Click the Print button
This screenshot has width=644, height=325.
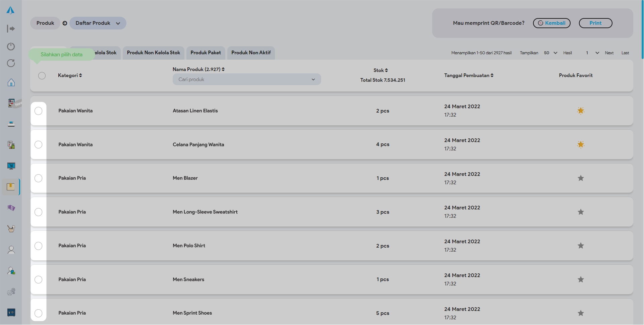point(595,23)
